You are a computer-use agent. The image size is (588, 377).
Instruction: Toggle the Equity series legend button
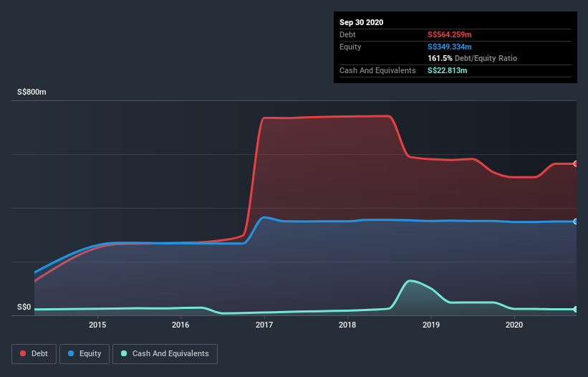pos(85,354)
